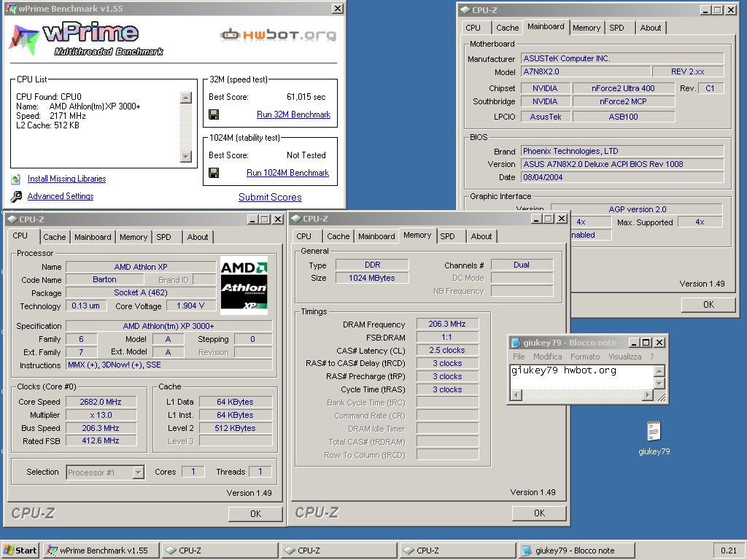
Task: Click the Windows Start button
Action: (x=20, y=551)
